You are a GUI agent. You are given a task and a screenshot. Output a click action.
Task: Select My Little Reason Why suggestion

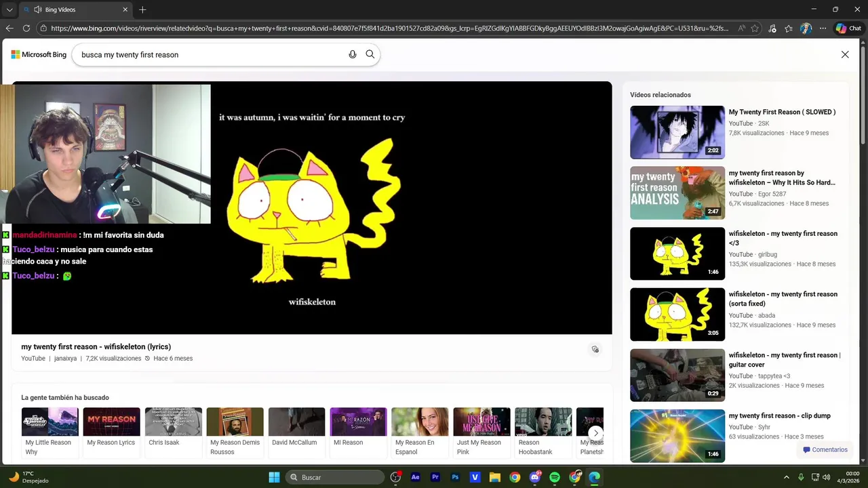coord(50,432)
